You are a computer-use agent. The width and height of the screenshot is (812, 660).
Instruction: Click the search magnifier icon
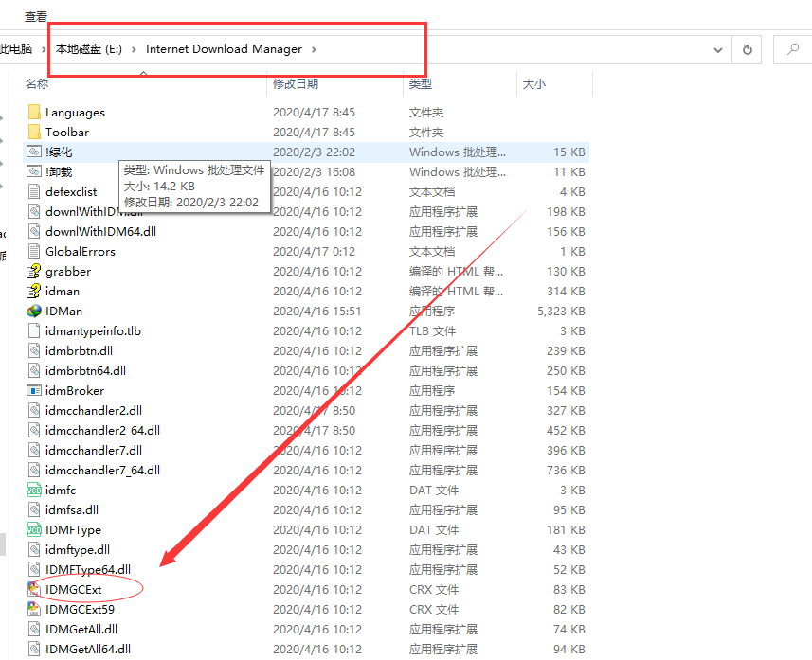tap(793, 49)
